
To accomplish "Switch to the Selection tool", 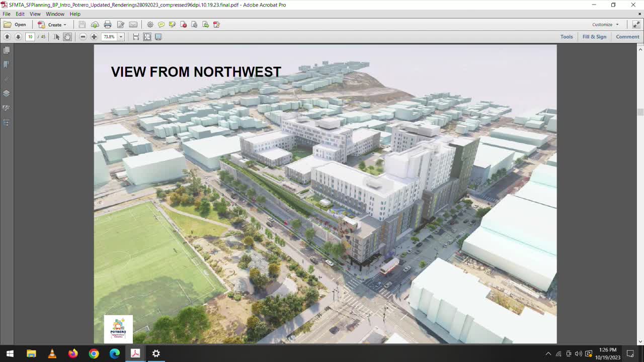I will [56, 36].
